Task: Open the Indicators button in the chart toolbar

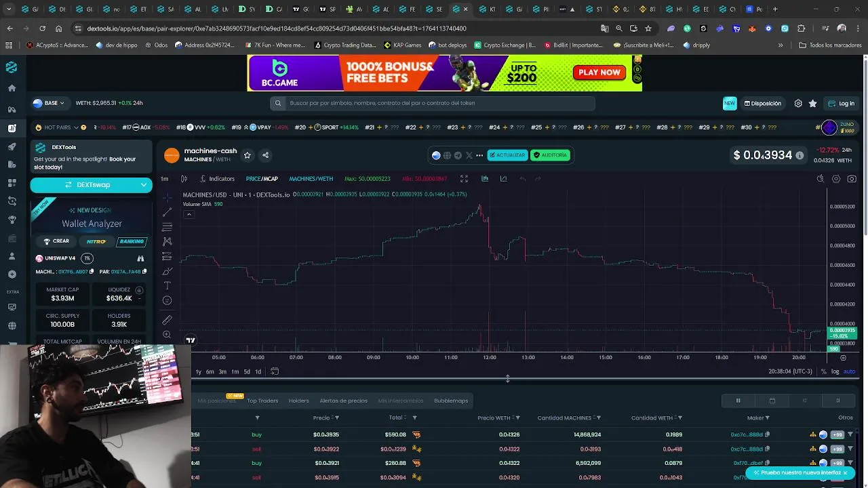Action: (x=217, y=179)
